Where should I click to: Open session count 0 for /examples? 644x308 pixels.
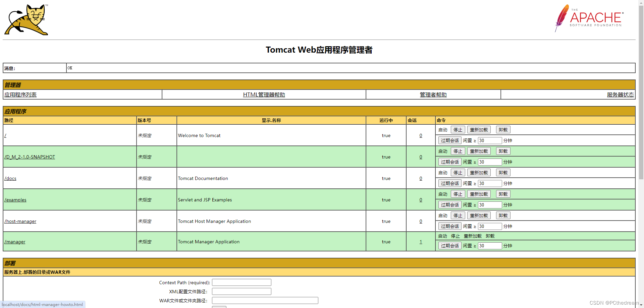tap(421, 200)
